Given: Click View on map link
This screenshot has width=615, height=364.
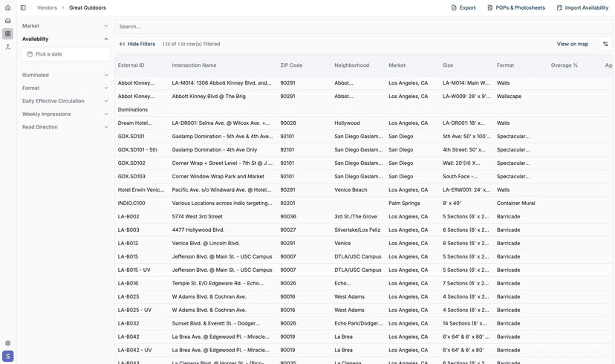Looking at the screenshot, I should (x=572, y=44).
